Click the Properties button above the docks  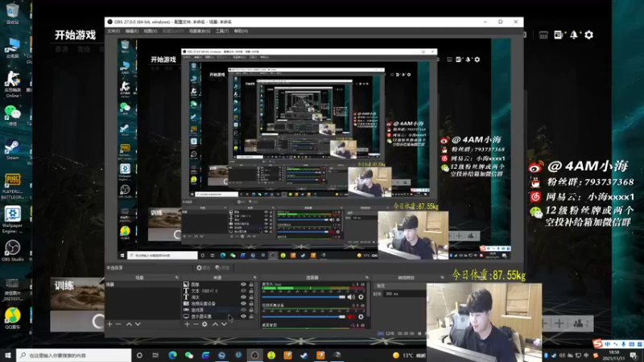coord(204,268)
